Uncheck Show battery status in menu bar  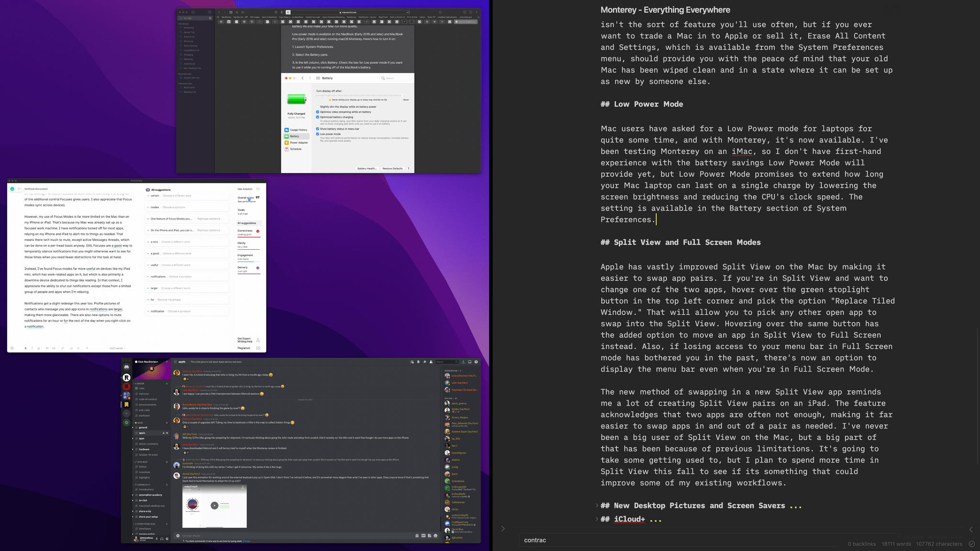pyautogui.click(x=317, y=129)
